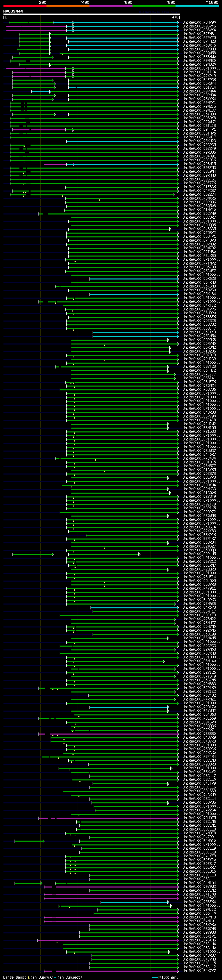Select the UniRef100_Q9M3Z0 label
The image size is (222, 980).
[199, 64]
